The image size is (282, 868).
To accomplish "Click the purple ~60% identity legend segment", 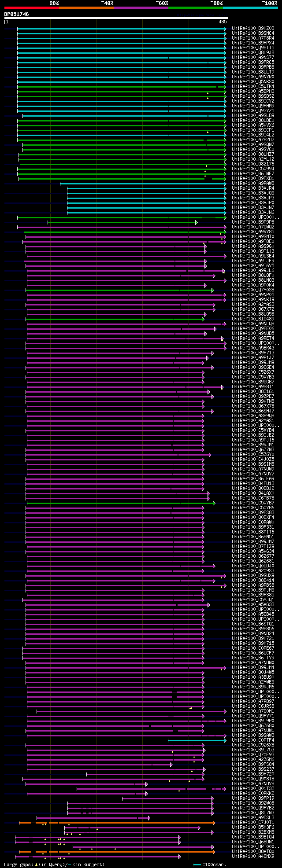I will coord(141,8).
